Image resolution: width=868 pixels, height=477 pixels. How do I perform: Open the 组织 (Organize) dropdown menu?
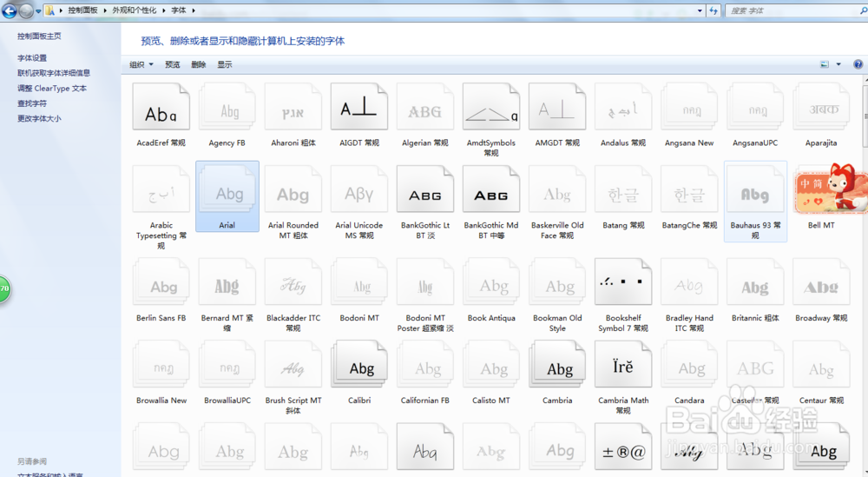tap(141, 65)
